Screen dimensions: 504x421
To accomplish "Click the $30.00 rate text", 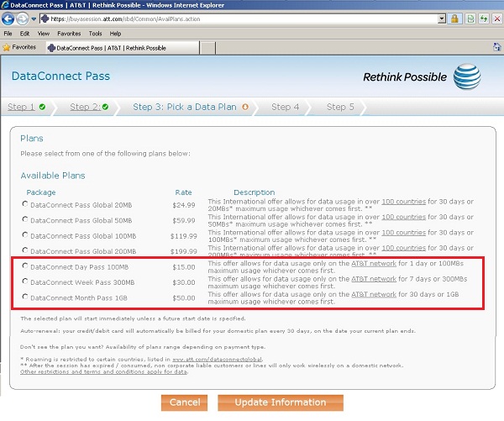I will click(x=183, y=282).
